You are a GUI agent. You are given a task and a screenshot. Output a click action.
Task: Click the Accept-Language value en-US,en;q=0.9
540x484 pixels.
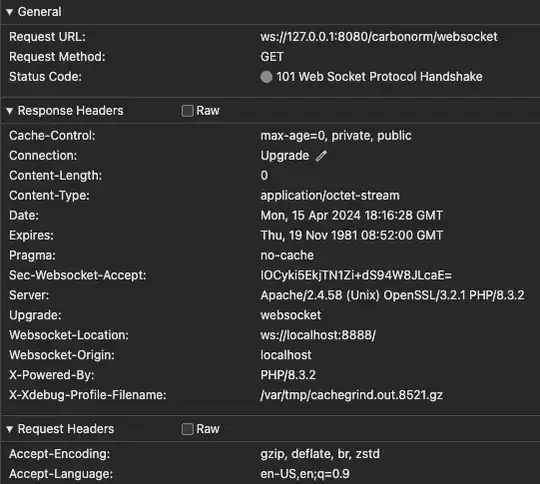point(305,474)
